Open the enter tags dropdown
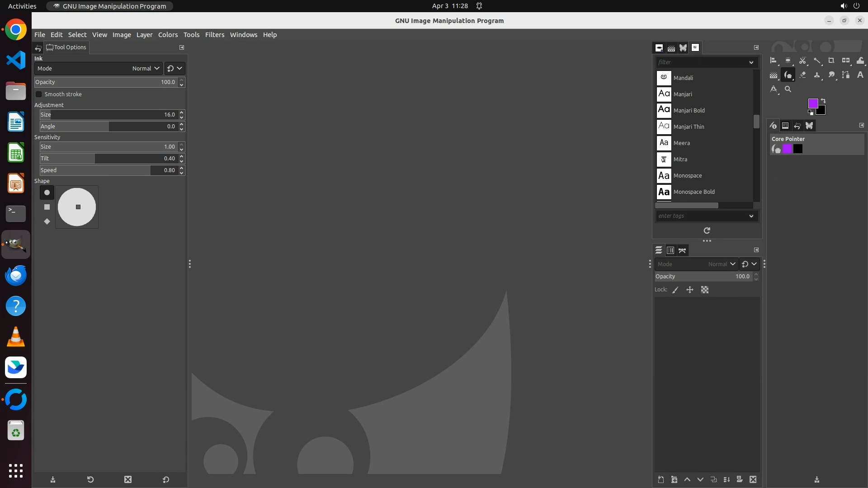The height and width of the screenshot is (488, 868). [x=751, y=216]
